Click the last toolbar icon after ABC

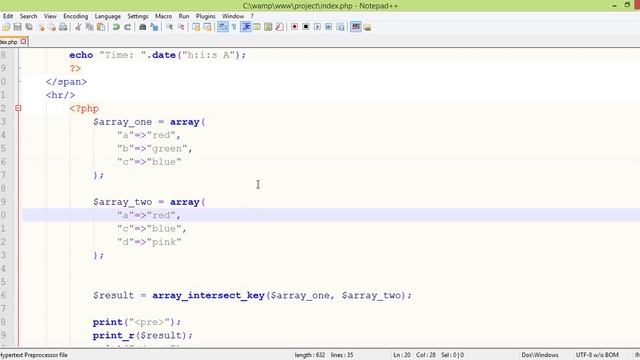pyautogui.click(x=367, y=27)
